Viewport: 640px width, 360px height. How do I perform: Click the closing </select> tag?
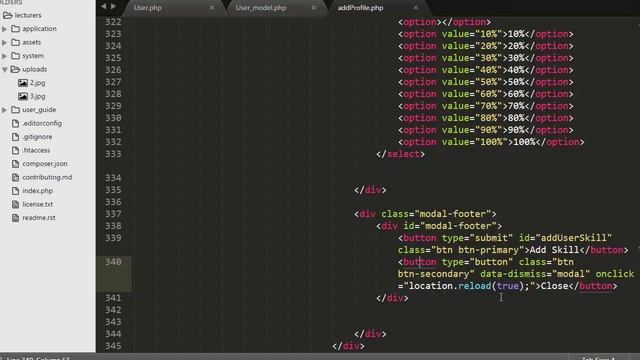(x=400, y=154)
